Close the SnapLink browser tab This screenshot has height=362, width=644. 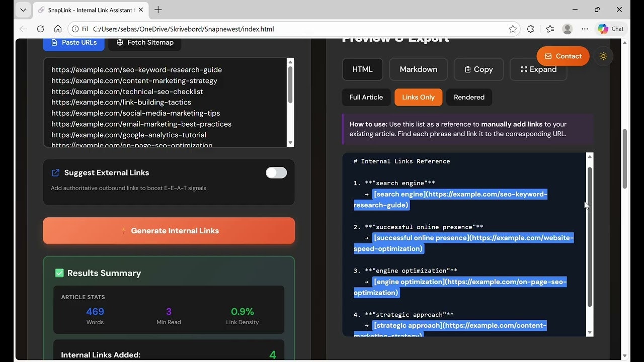[x=140, y=10]
